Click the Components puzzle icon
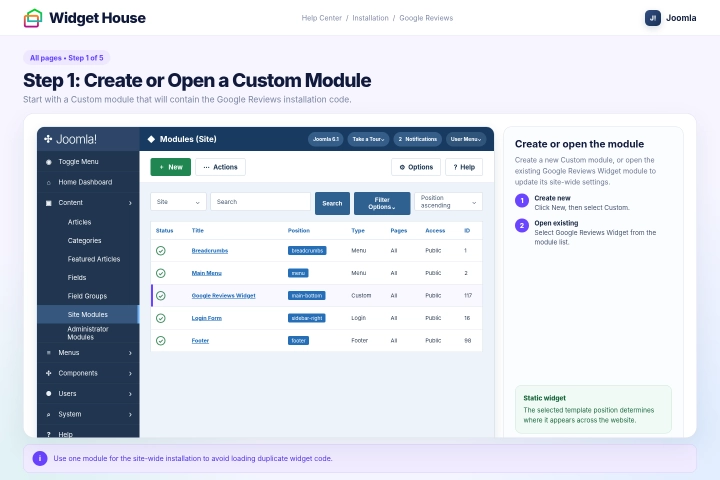 49,373
